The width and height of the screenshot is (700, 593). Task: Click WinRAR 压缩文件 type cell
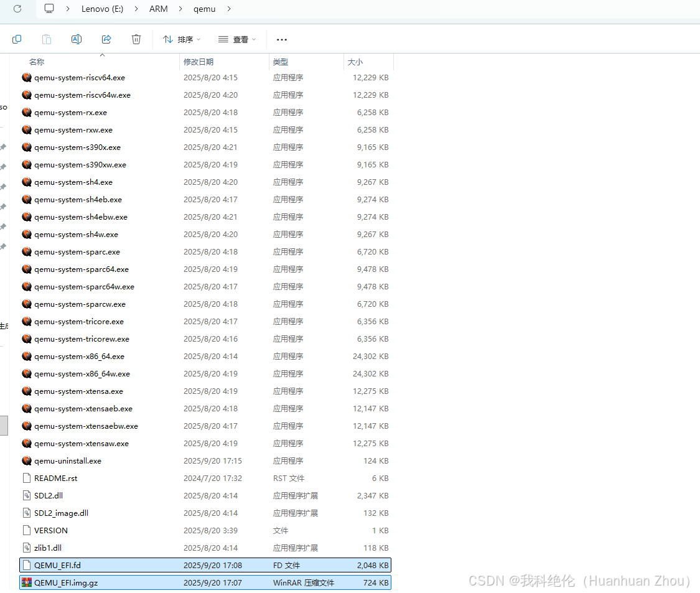point(303,582)
